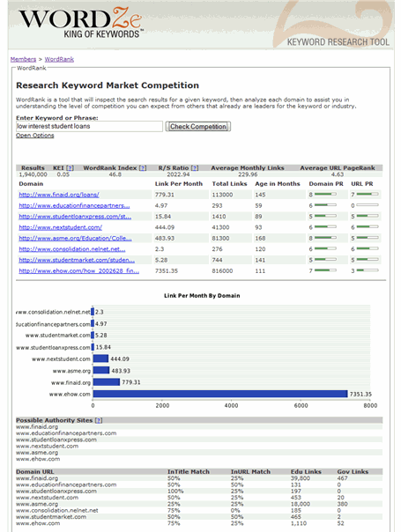Click the empty URL PR bar for educationfinancepartners
Image resolution: width=401 pixels, height=532 pixels.
(368, 205)
